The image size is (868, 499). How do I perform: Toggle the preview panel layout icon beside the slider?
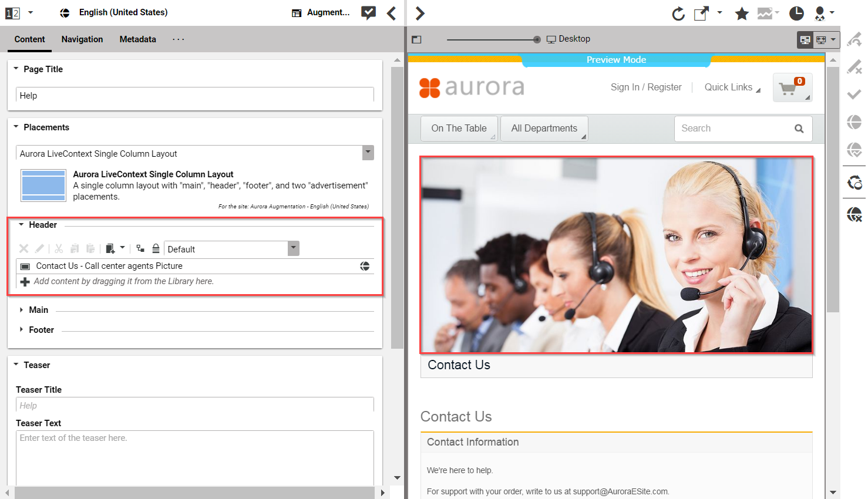[x=416, y=39]
